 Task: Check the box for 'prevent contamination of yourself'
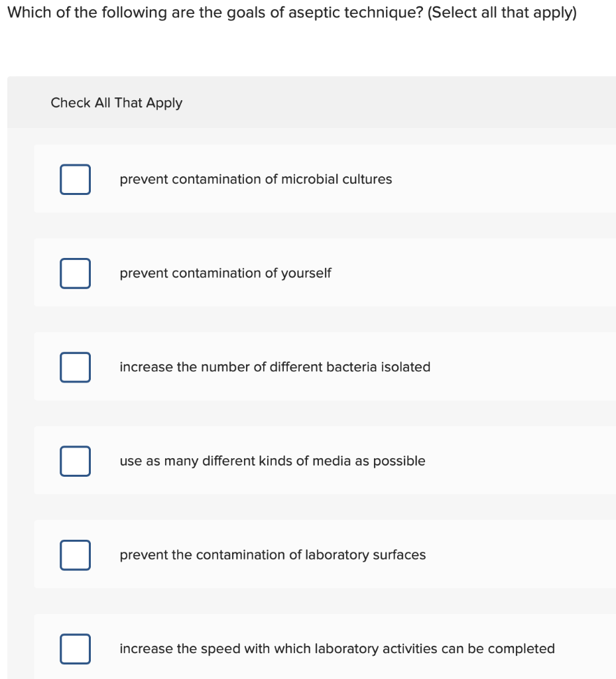75,273
